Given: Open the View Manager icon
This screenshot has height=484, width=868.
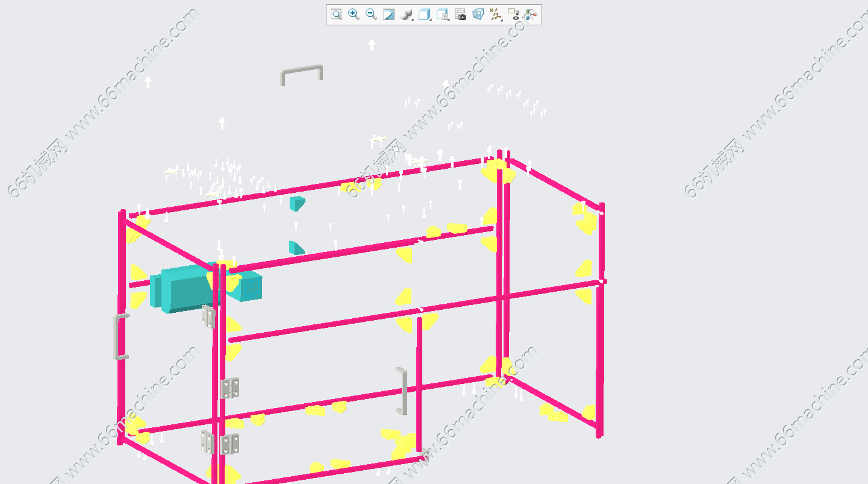Looking at the screenshot, I should tap(443, 14).
